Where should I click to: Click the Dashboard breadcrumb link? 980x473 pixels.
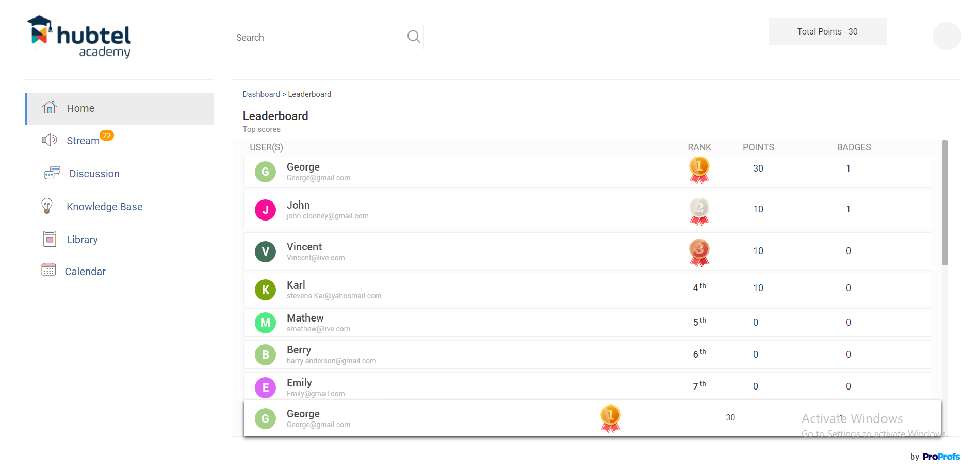pyautogui.click(x=261, y=94)
